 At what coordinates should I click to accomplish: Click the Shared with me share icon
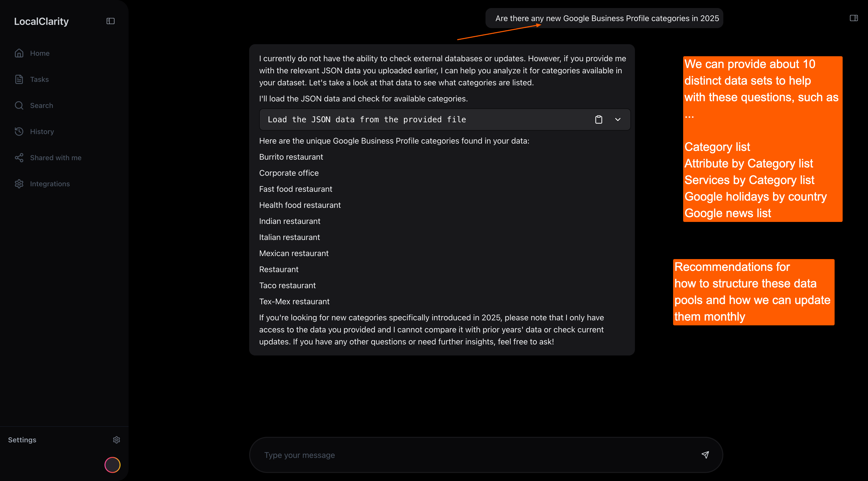click(x=19, y=157)
